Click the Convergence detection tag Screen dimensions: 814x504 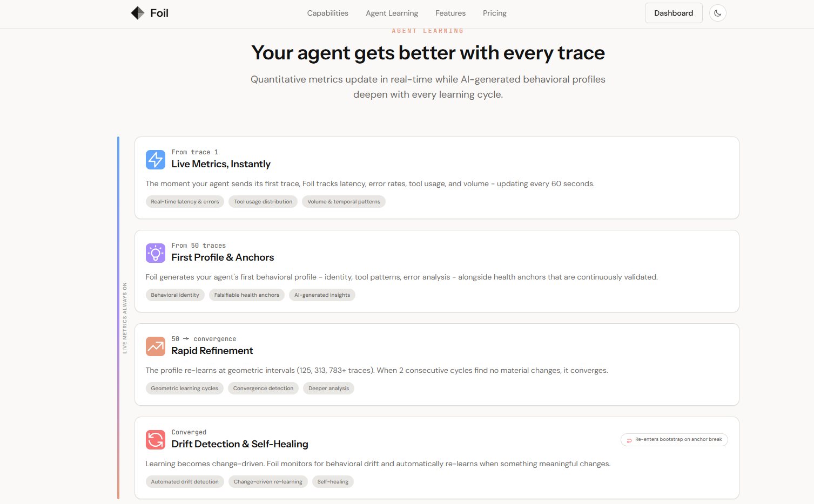click(263, 389)
